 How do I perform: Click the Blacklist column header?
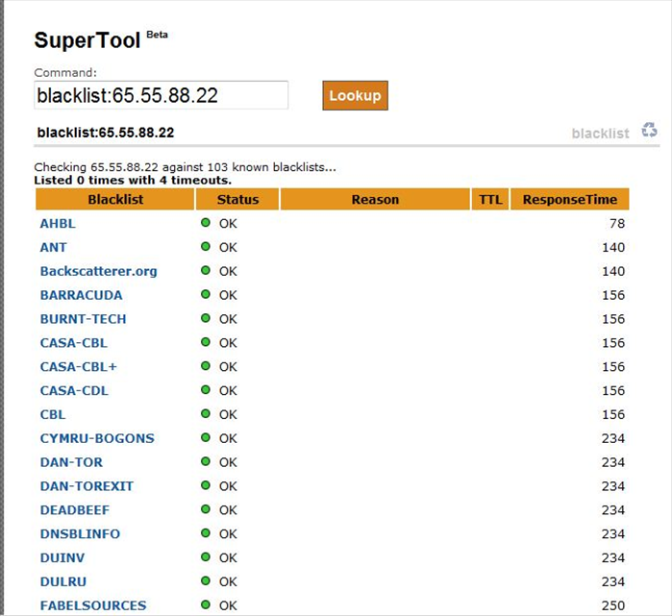pyautogui.click(x=115, y=199)
